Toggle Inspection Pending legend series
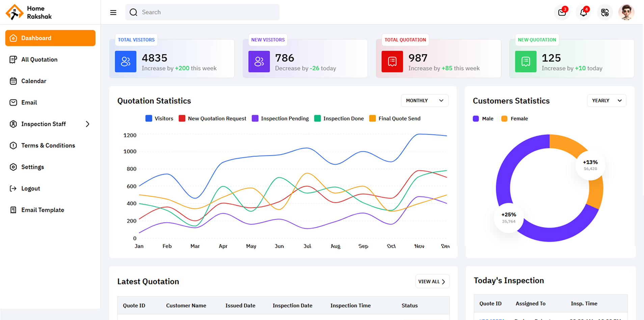 click(280, 119)
